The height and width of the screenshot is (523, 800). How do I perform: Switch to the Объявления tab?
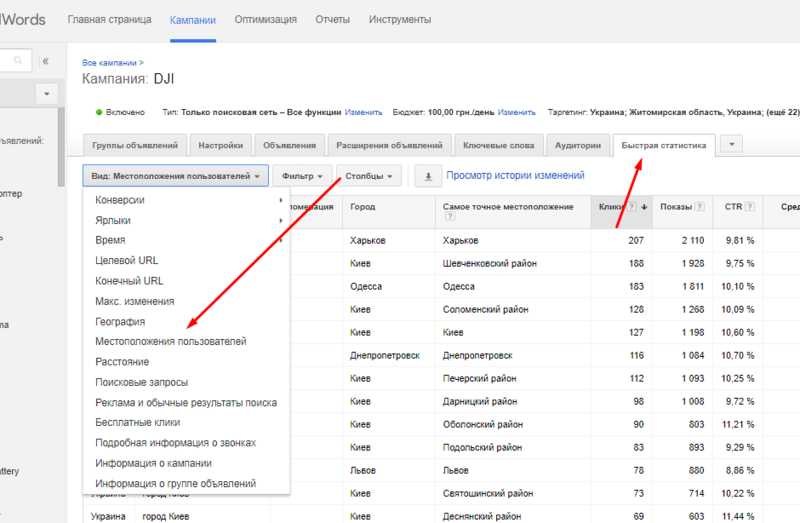pyautogui.click(x=289, y=145)
